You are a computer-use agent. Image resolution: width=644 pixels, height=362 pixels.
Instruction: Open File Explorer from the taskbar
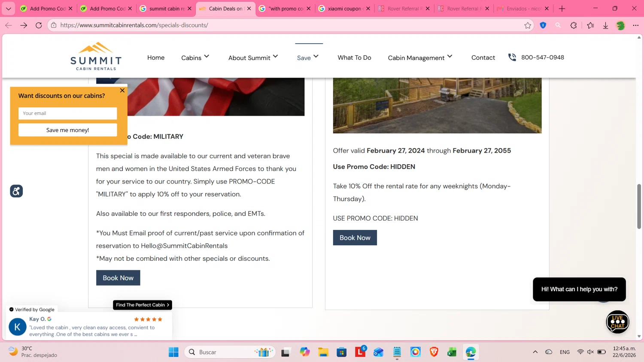pos(323,352)
